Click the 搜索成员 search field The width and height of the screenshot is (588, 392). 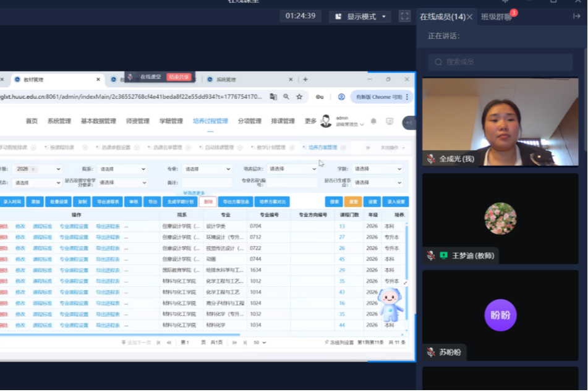click(501, 62)
